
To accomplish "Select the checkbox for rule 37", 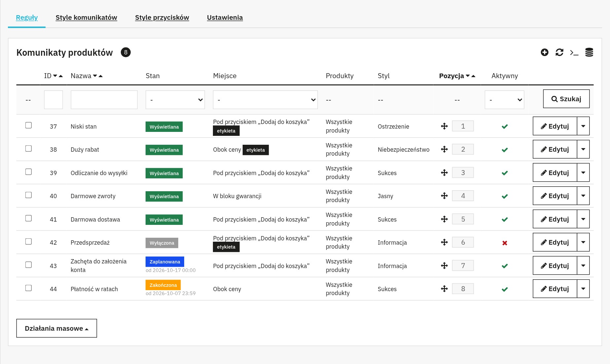I will coord(29,125).
